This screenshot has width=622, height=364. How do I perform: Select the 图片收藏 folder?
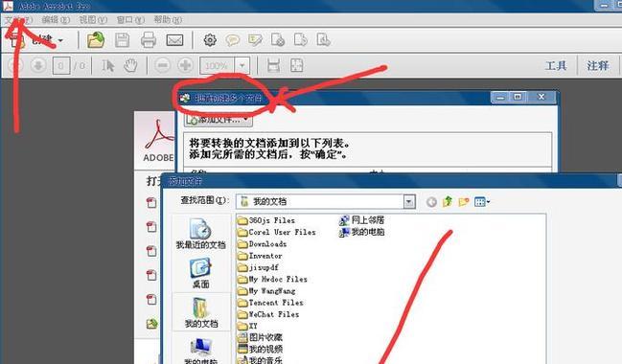(x=260, y=337)
